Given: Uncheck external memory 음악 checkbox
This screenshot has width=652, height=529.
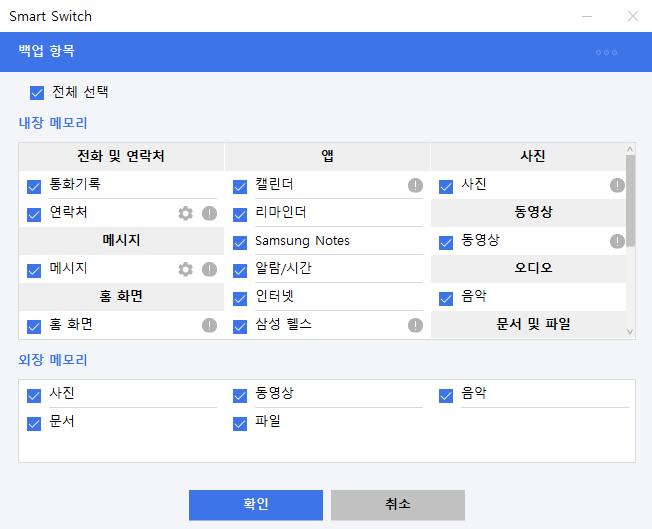Looking at the screenshot, I should click(x=446, y=396).
